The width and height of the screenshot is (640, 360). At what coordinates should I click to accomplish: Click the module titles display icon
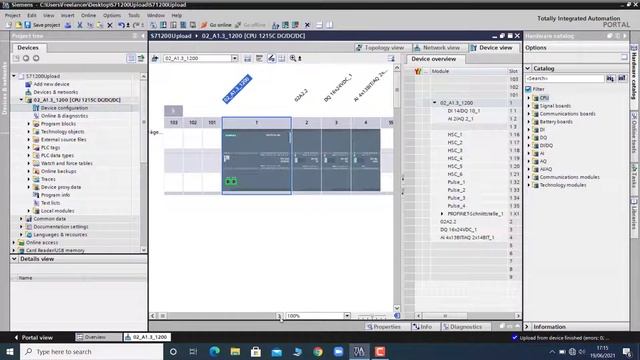271,58
